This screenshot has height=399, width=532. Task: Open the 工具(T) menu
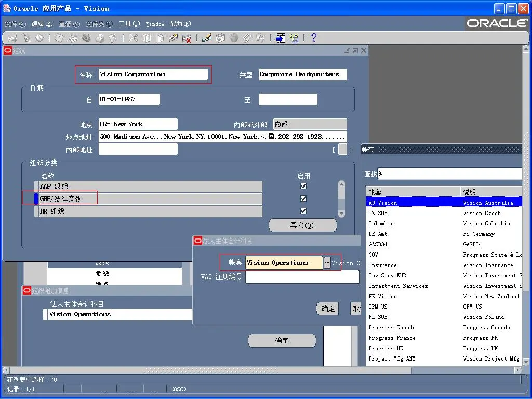(129, 24)
